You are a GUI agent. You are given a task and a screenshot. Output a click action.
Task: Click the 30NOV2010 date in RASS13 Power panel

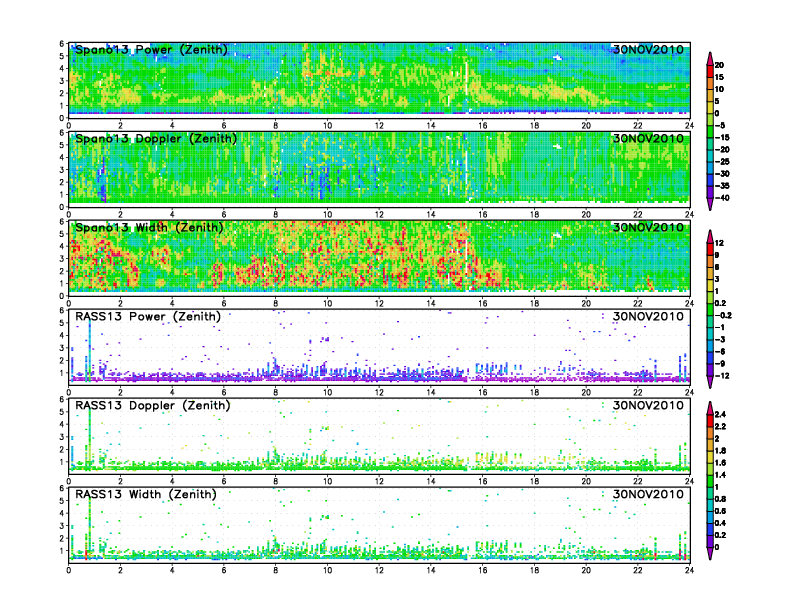[x=648, y=317]
